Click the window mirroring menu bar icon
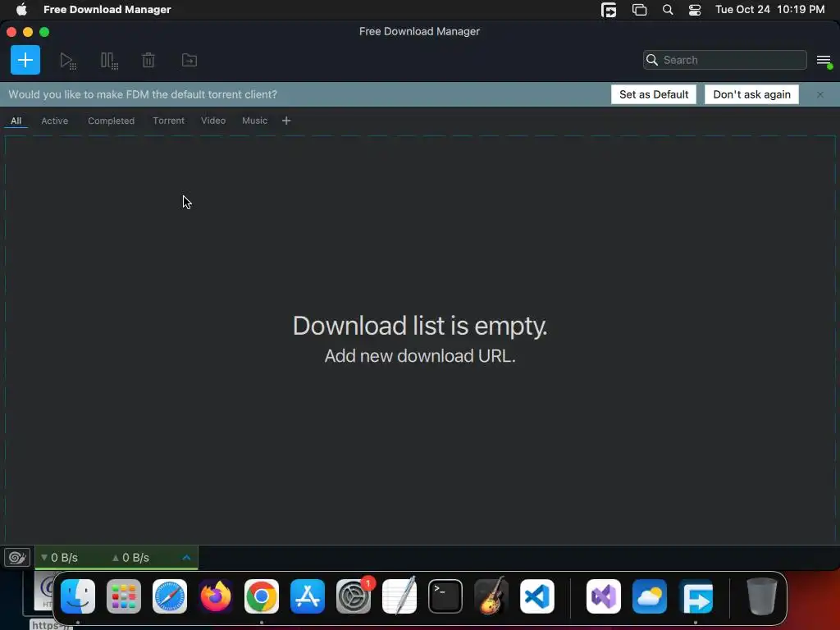This screenshot has width=840, height=630. point(639,10)
